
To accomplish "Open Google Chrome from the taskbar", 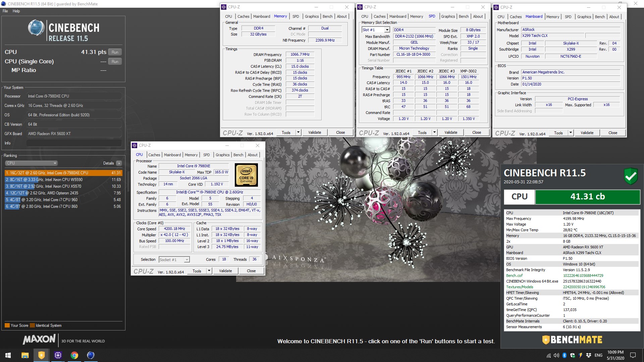I will pyautogui.click(x=74, y=355).
